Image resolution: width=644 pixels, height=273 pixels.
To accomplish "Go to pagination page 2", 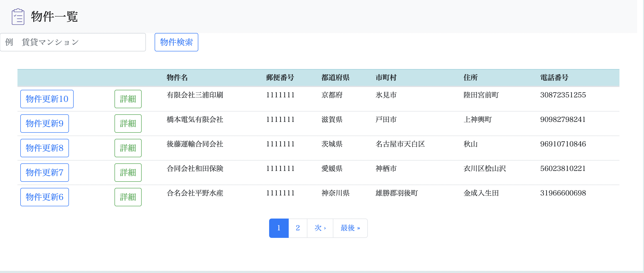I will click(297, 228).
